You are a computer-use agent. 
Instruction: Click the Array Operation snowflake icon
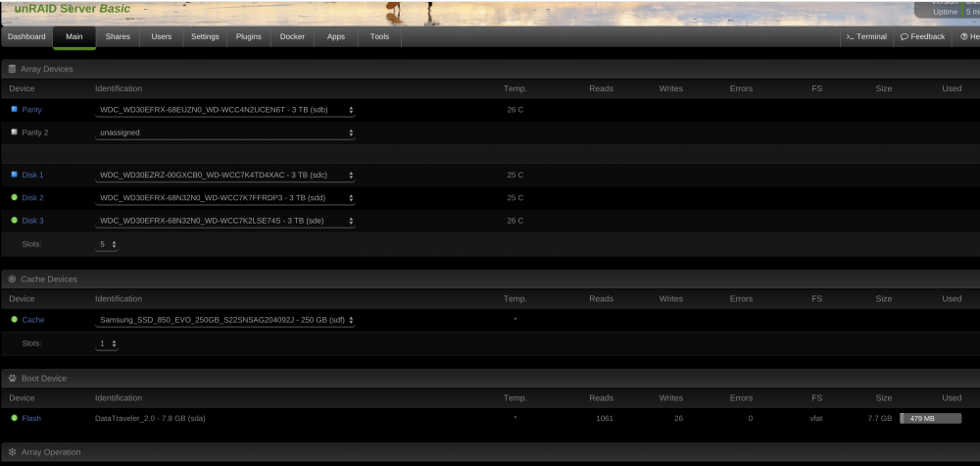(13, 451)
